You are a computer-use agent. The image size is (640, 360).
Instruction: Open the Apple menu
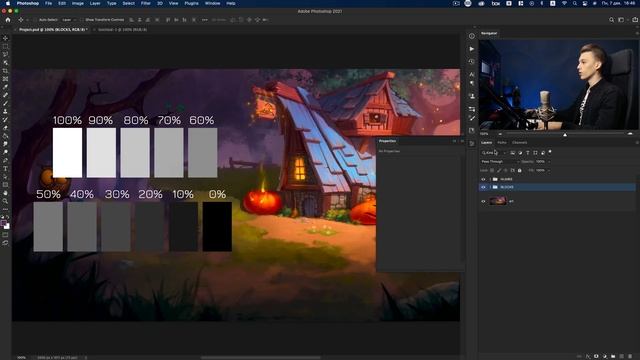7,3
